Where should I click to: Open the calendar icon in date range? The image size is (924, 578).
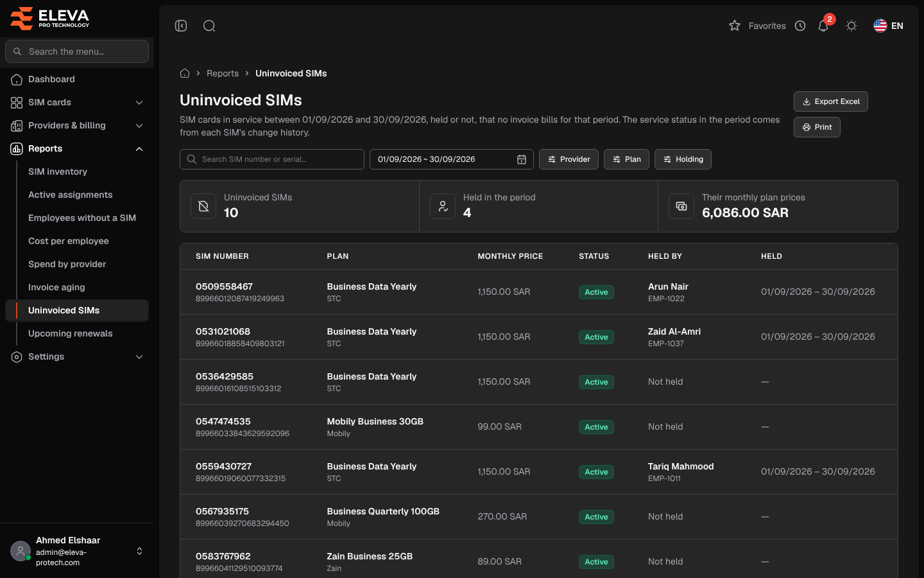[x=522, y=159]
